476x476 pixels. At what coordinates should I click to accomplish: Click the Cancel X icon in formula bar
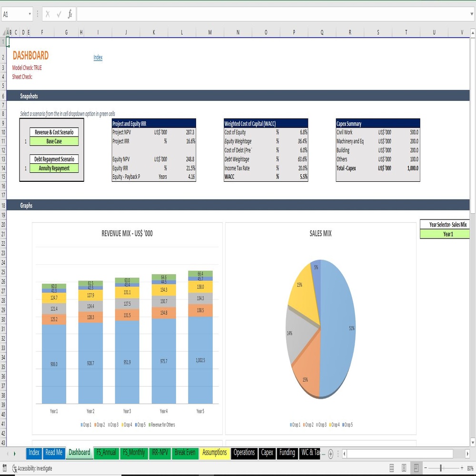pos(48,14)
